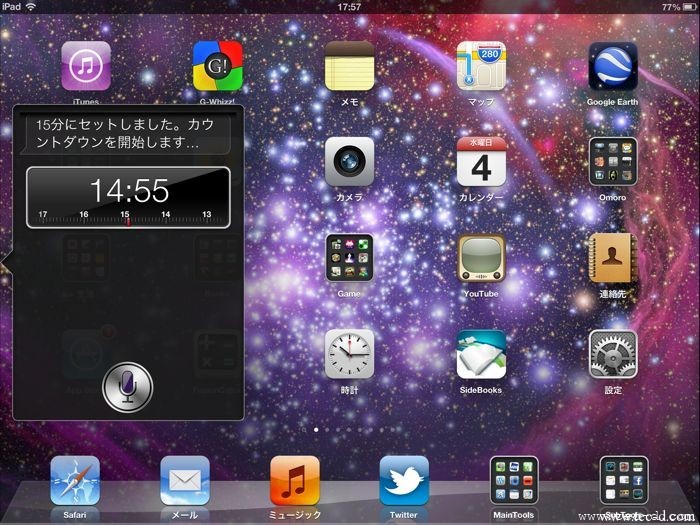Tap the timer dial scale

129,218
